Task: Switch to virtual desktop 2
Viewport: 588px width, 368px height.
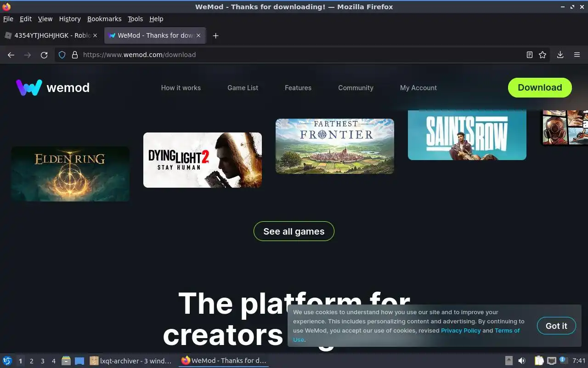Action: 31,361
